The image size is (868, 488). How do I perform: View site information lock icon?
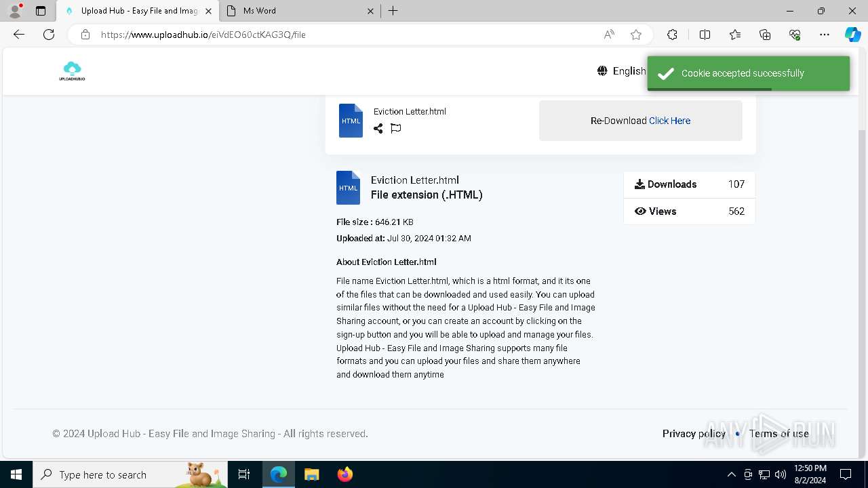(85, 35)
